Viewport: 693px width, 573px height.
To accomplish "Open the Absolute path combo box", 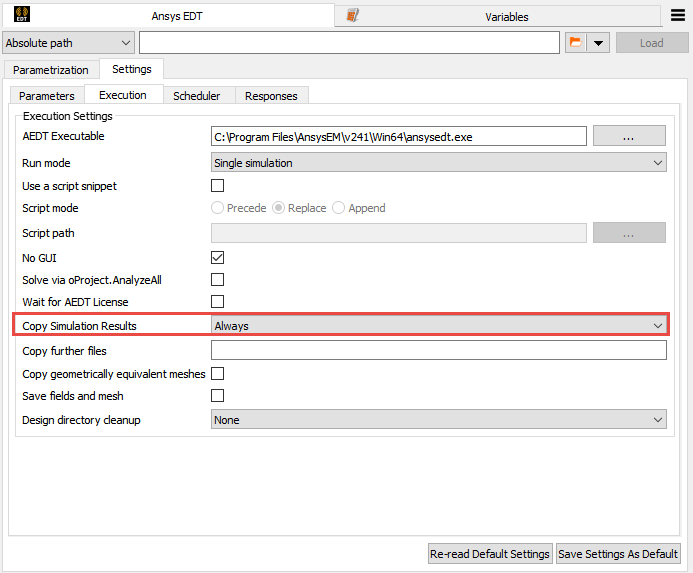I will [69, 43].
